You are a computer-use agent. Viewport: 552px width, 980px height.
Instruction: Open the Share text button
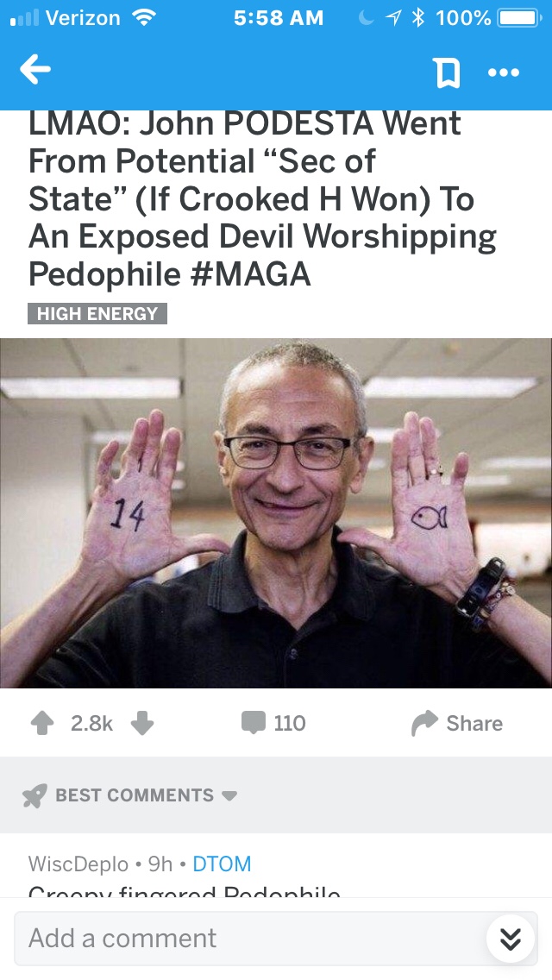point(474,723)
